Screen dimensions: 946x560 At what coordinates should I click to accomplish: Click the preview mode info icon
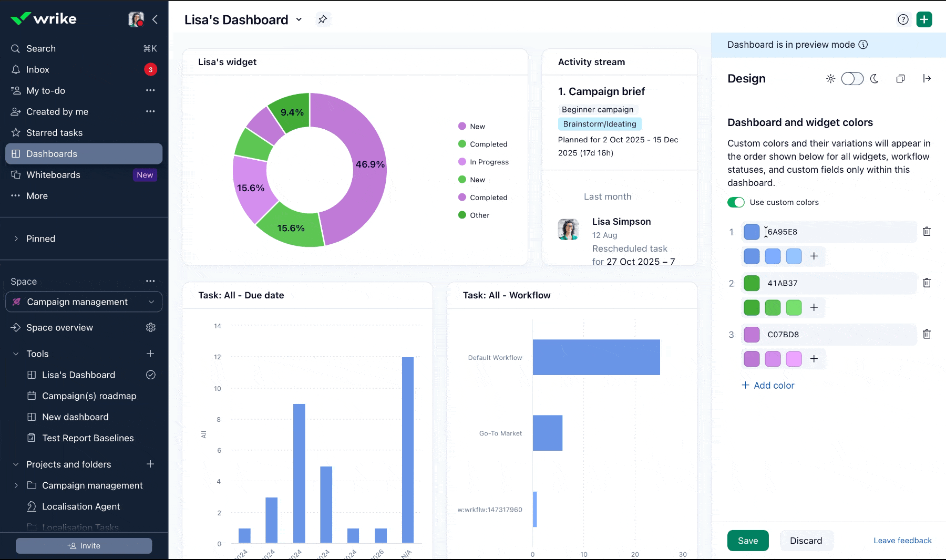point(863,45)
